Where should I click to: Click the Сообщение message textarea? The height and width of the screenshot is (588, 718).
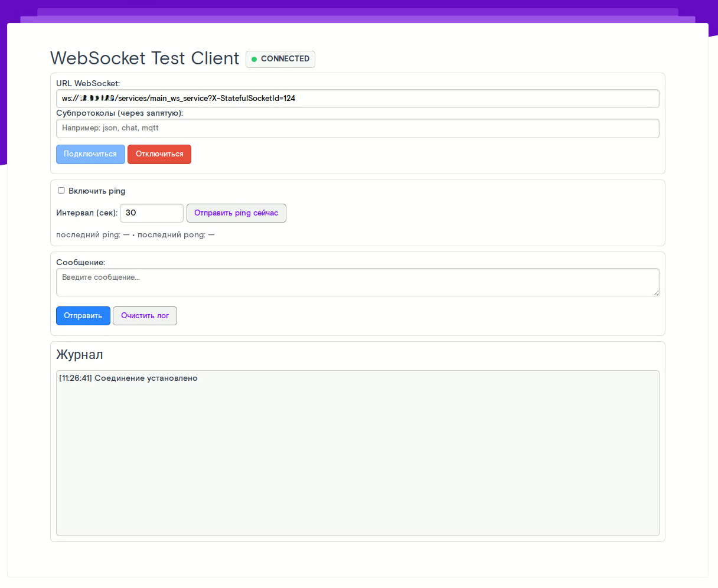click(357, 282)
